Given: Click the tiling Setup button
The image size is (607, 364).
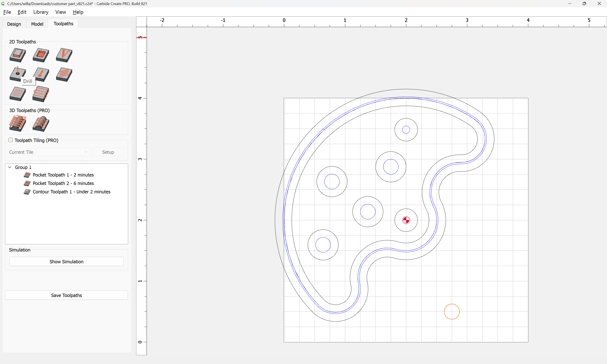Looking at the screenshot, I should pyautogui.click(x=108, y=152).
